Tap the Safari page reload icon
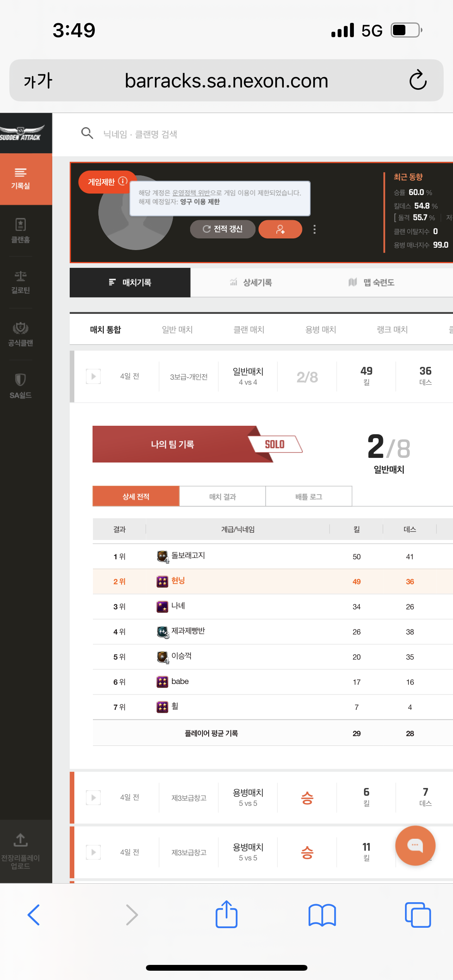Image resolution: width=453 pixels, height=980 pixels. click(418, 81)
